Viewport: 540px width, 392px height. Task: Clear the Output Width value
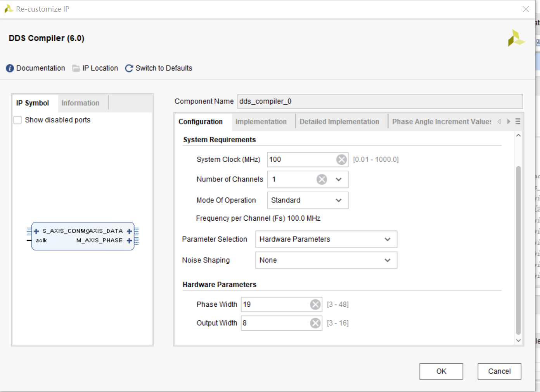click(x=315, y=323)
